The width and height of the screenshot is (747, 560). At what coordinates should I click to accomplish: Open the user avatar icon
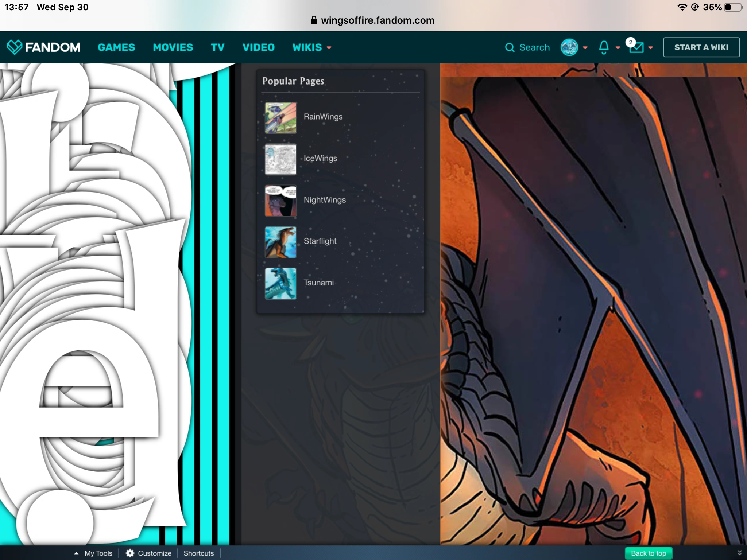[x=569, y=47]
